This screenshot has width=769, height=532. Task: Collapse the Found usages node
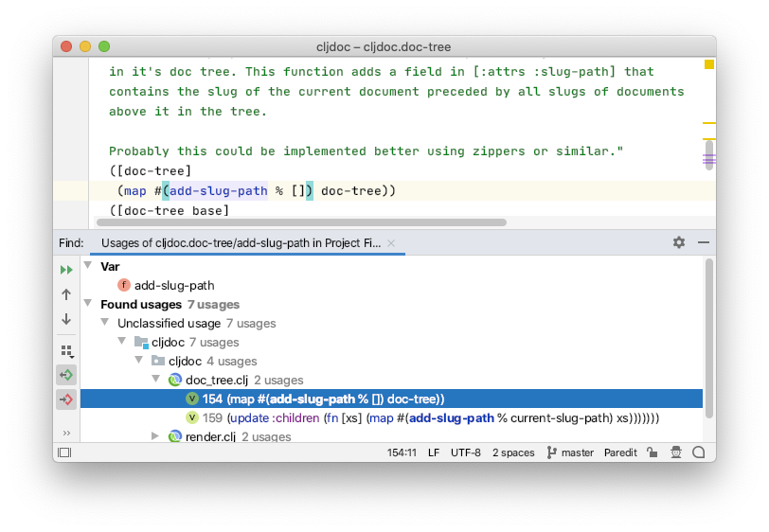(x=88, y=303)
